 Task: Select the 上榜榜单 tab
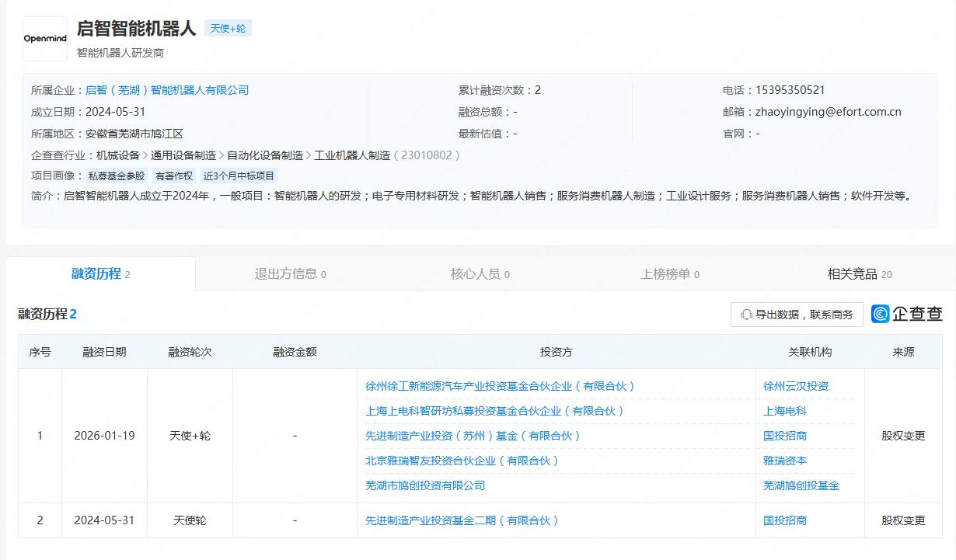click(669, 274)
